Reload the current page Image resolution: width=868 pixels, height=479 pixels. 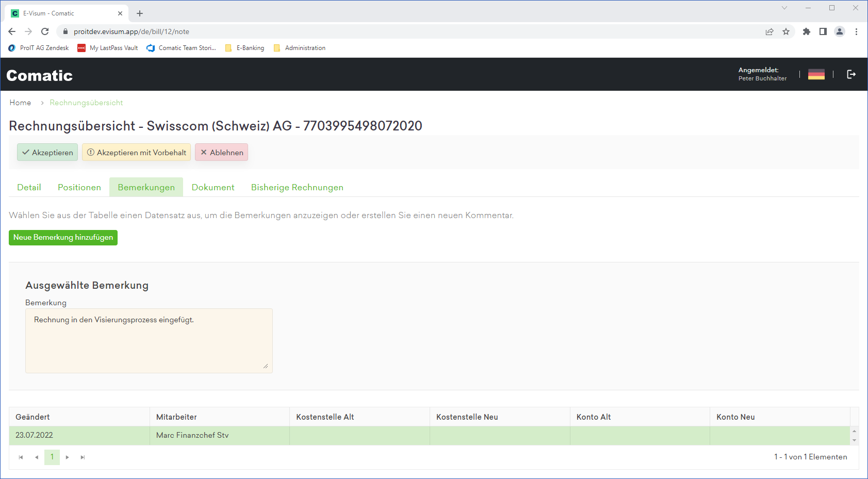45,31
